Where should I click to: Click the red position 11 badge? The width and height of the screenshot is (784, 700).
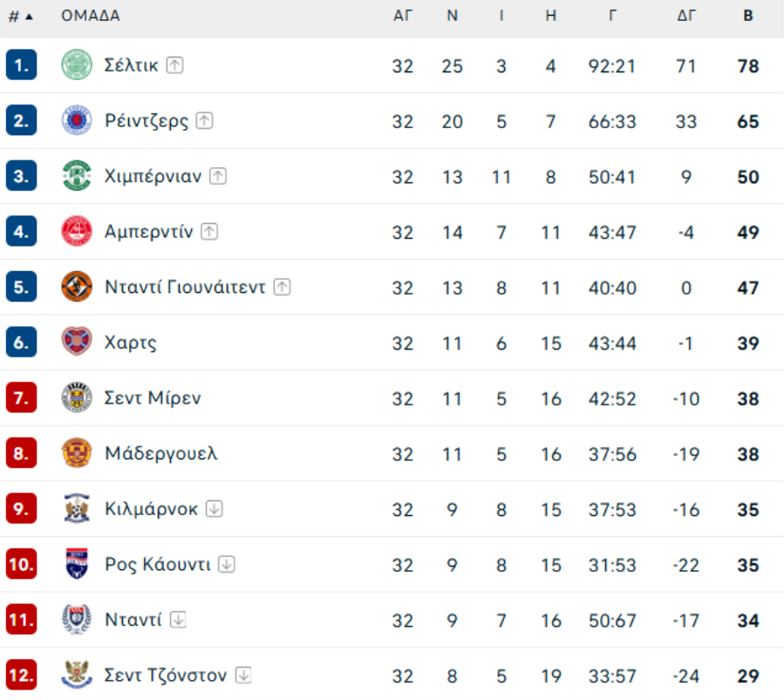click(21, 621)
